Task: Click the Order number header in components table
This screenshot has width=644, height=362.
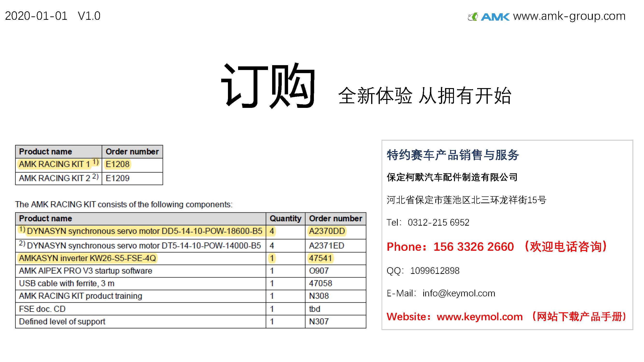Action: pyautogui.click(x=335, y=218)
